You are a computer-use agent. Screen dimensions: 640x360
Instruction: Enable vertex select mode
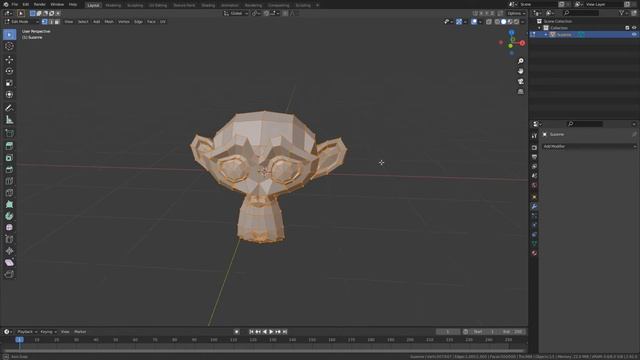44,22
